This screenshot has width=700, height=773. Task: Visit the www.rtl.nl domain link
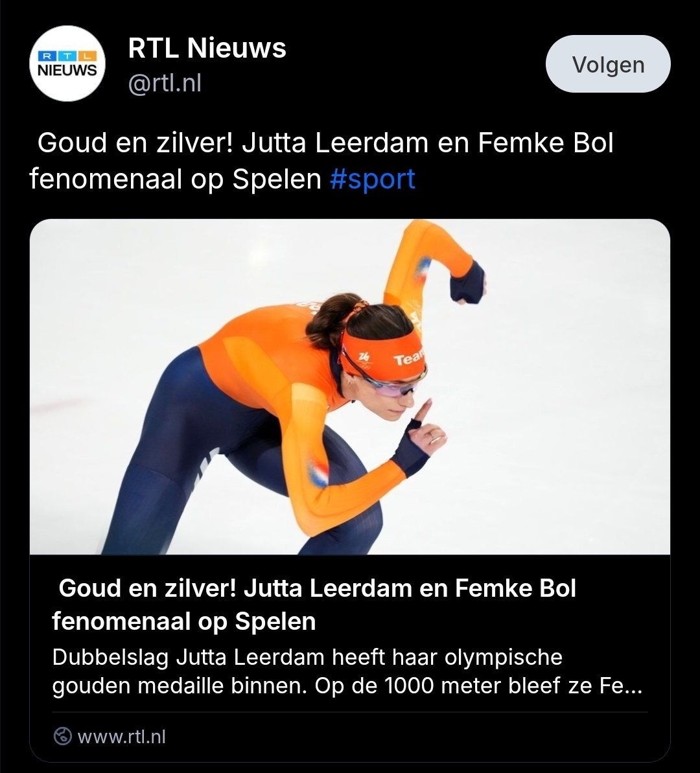121,736
